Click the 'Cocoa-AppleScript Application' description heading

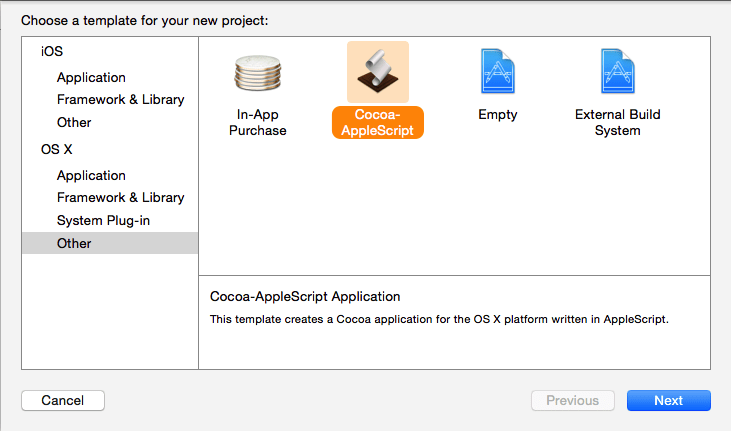click(304, 297)
